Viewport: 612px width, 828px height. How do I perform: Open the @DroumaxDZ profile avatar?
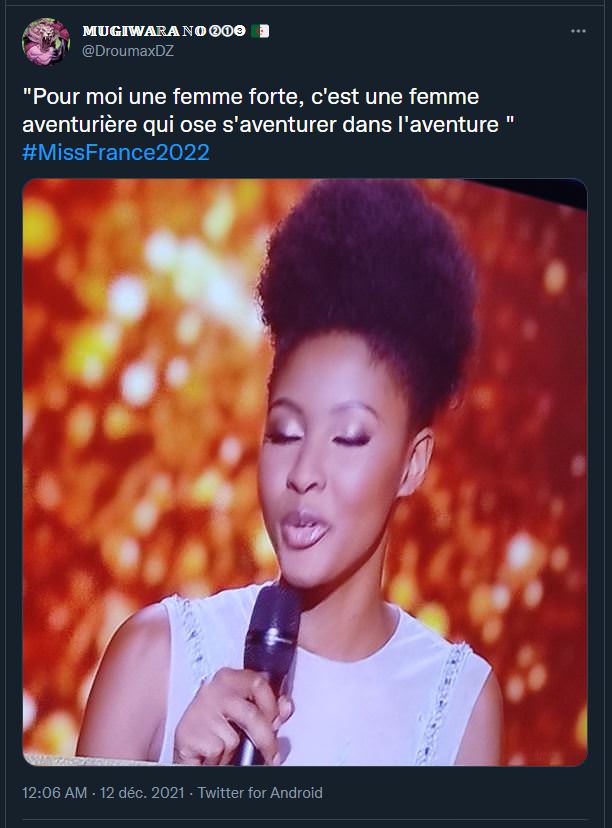[46, 41]
